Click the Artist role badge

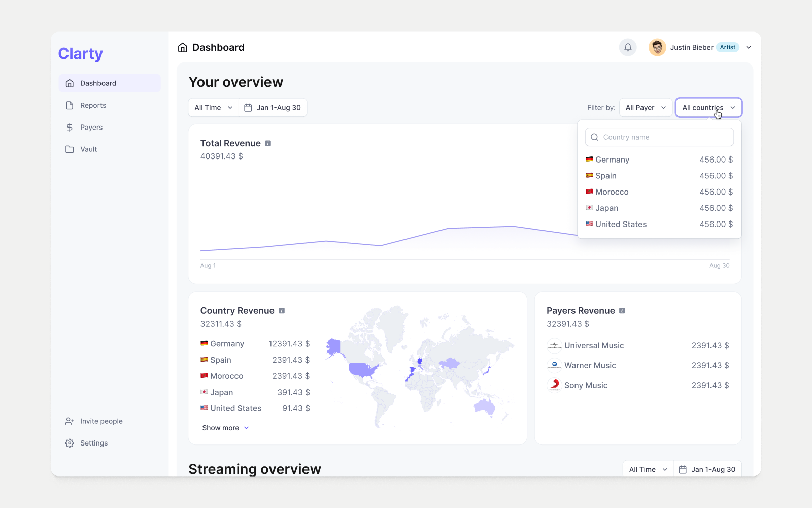[x=727, y=47]
